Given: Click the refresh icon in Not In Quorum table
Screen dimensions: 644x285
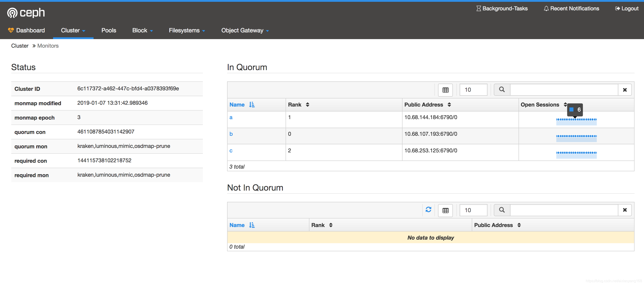Looking at the screenshot, I should 428,210.
